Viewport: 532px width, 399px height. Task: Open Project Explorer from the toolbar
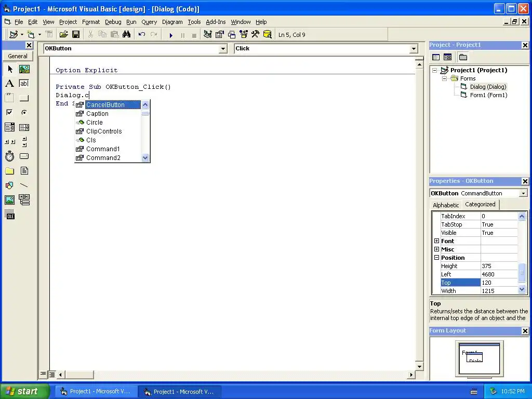[x=208, y=35]
